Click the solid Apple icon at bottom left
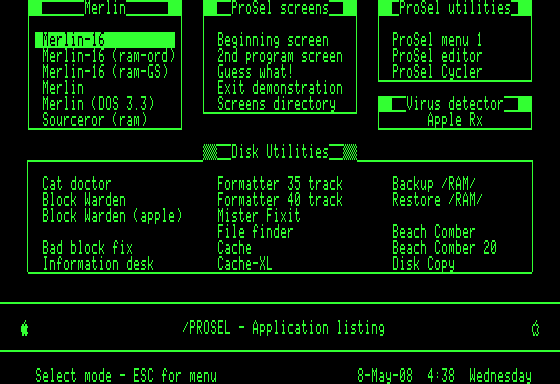The height and width of the screenshot is (384, 560). [25, 328]
